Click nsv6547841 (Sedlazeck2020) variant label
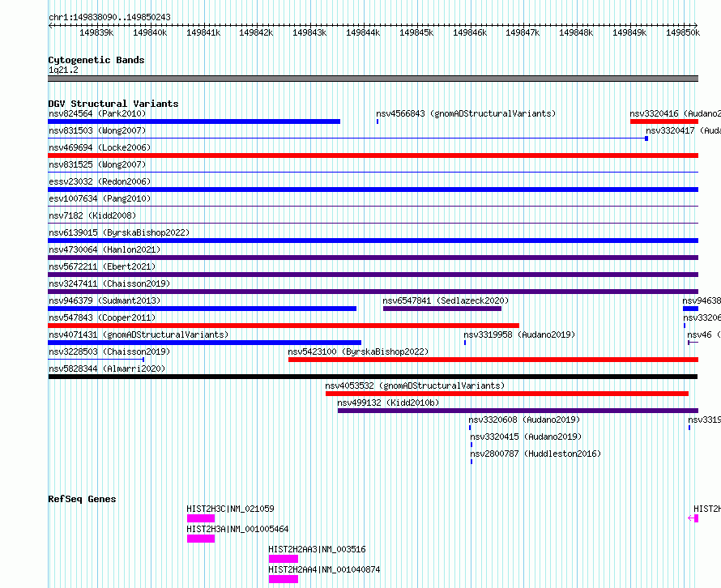Screen dimensions: 721x588 (446, 300)
